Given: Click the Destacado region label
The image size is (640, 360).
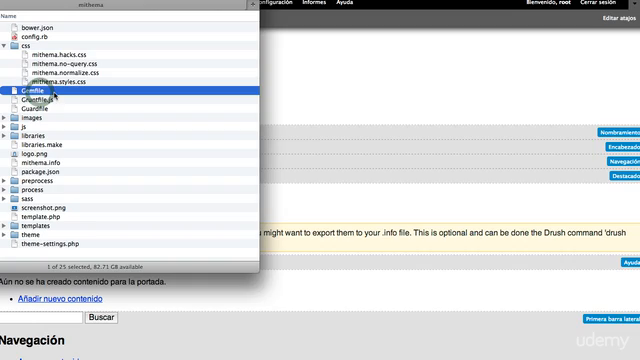Looking at the screenshot, I should [625, 176].
